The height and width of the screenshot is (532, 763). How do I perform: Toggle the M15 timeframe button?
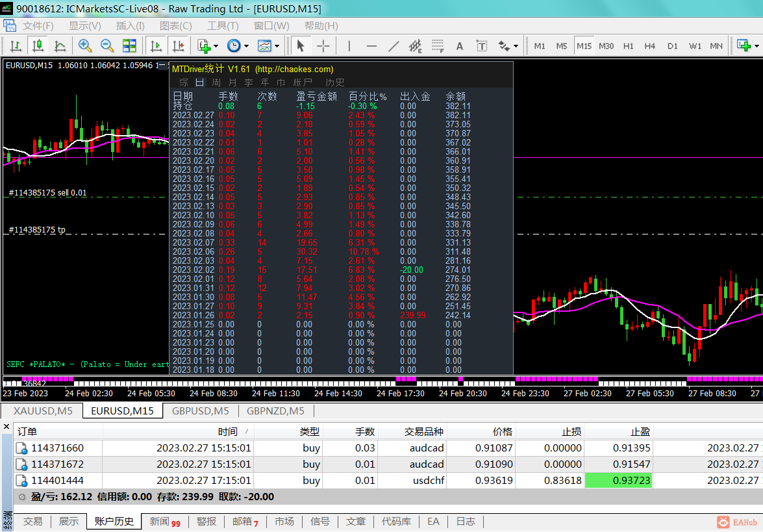coord(584,45)
